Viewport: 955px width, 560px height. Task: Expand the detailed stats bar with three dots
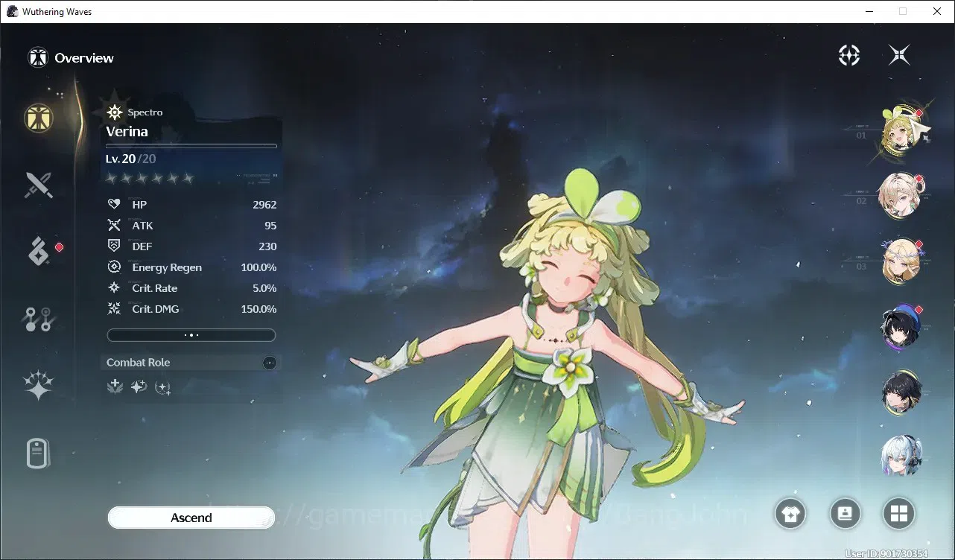pyautogui.click(x=191, y=335)
